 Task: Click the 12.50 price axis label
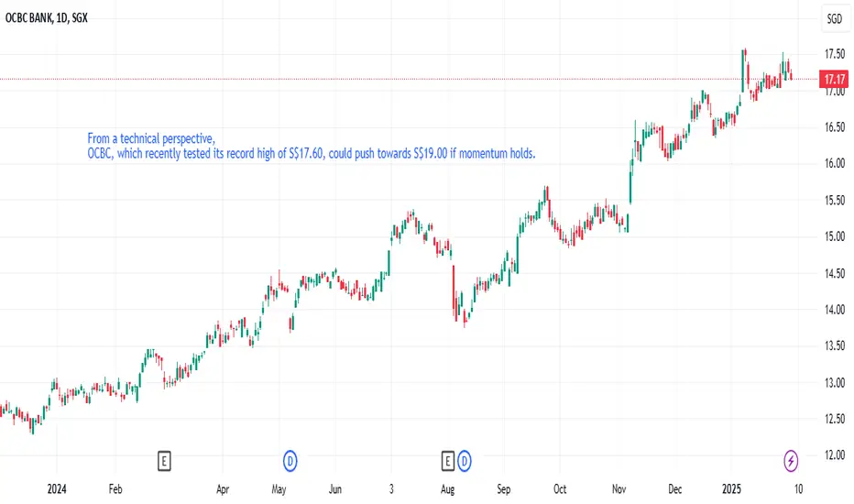point(835,419)
